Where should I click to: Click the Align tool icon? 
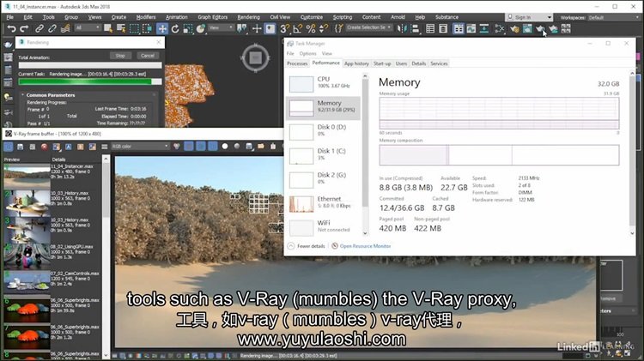(x=415, y=28)
